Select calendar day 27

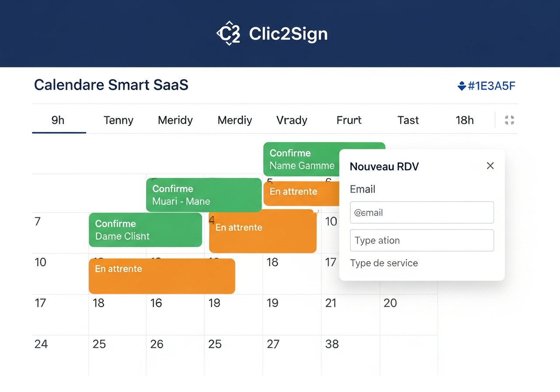click(273, 344)
